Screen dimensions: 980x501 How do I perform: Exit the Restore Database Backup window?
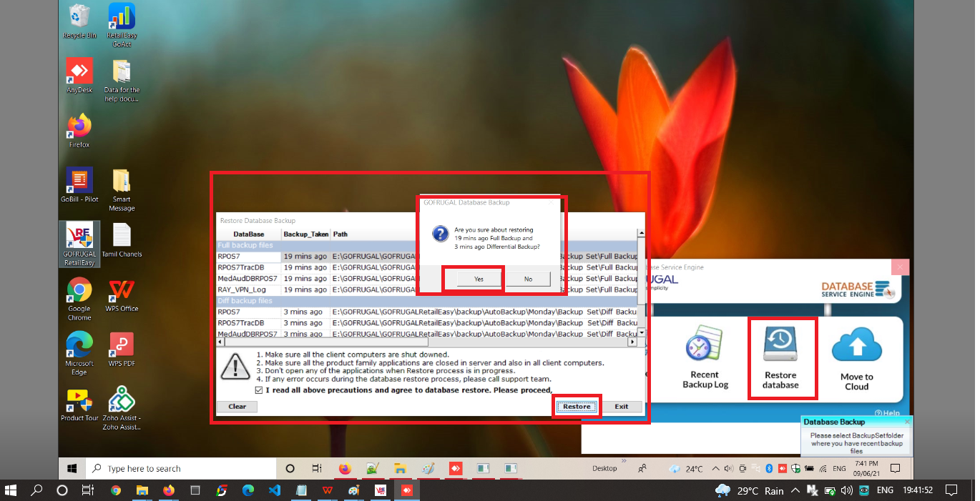[621, 407]
